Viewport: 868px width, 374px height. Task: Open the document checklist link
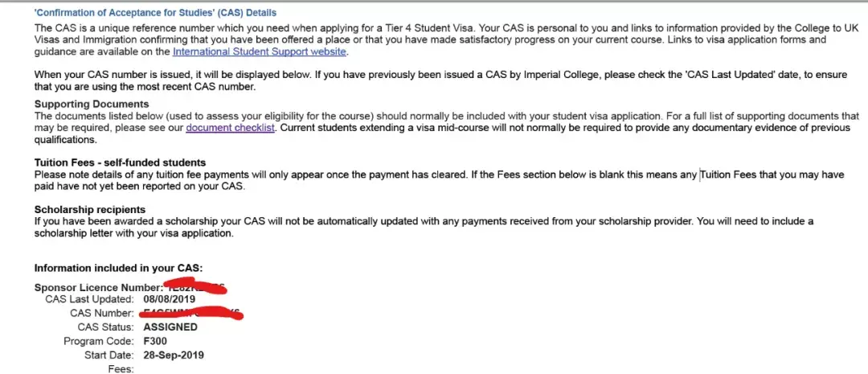tap(231, 128)
